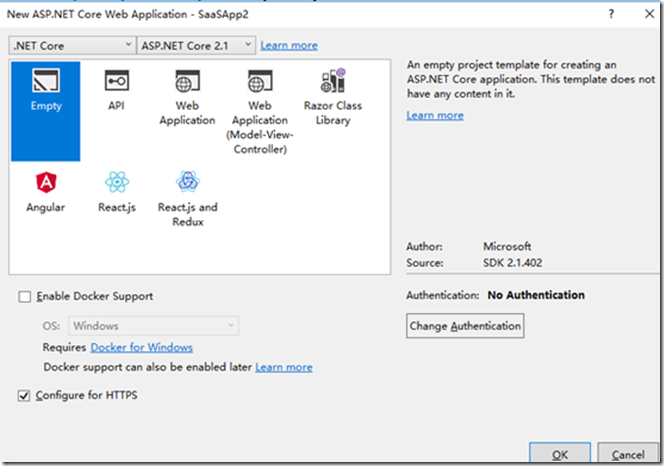Select Web Application (Model-View-Controller) template
This screenshot has height=466, width=664.
point(260,110)
